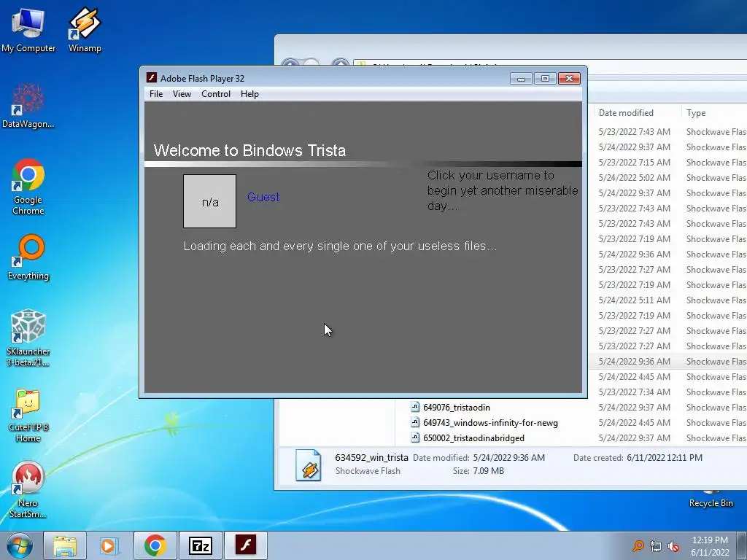Click the 634592_win_trista name in details pane
747x560 pixels.
tap(371, 458)
